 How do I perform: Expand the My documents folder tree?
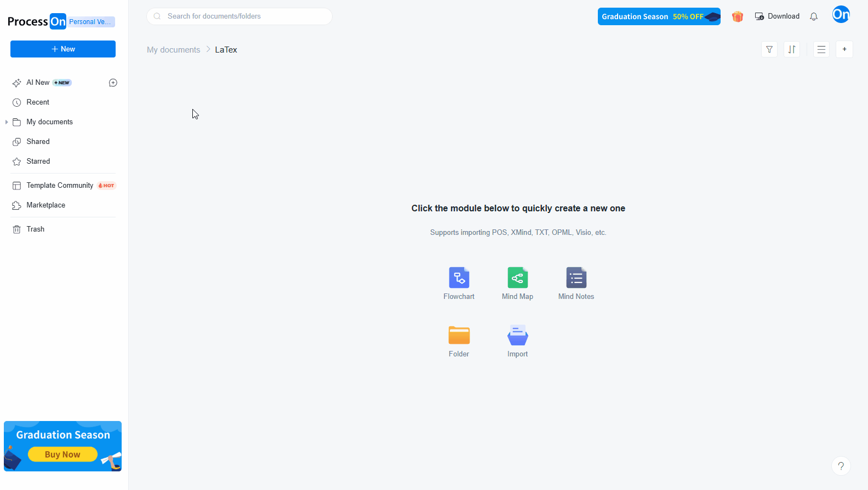7,122
